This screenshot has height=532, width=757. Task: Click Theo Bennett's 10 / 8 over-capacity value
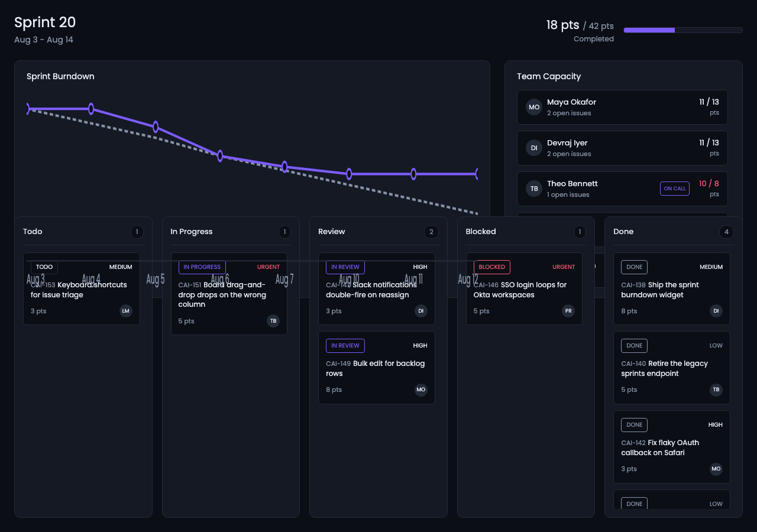(709, 184)
